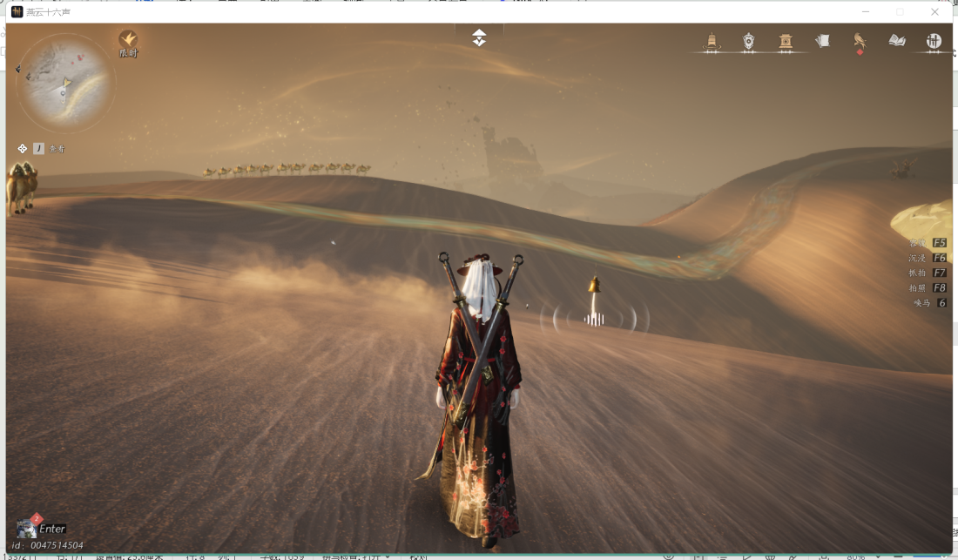The height and width of the screenshot is (560, 958).
Task: Minimize the 燕云十六声 window
Action: (866, 11)
